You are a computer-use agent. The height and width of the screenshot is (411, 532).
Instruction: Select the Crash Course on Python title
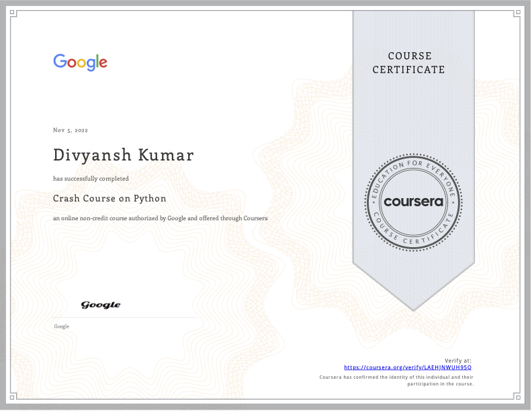(x=109, y=198)
